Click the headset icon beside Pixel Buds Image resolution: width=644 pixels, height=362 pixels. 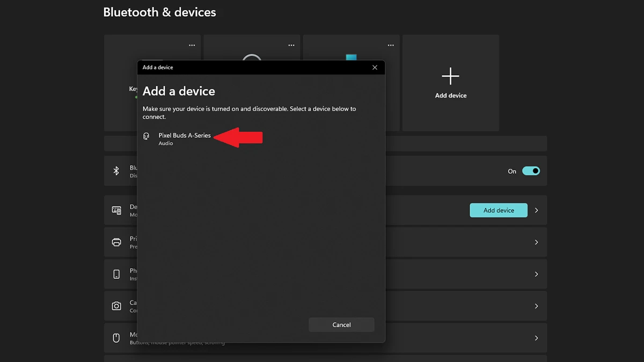[147, 137]
